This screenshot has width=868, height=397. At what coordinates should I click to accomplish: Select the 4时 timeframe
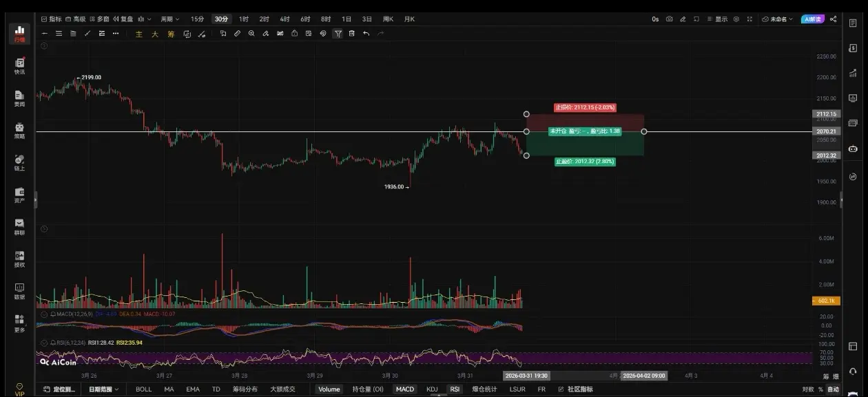[x=285, y=19]
